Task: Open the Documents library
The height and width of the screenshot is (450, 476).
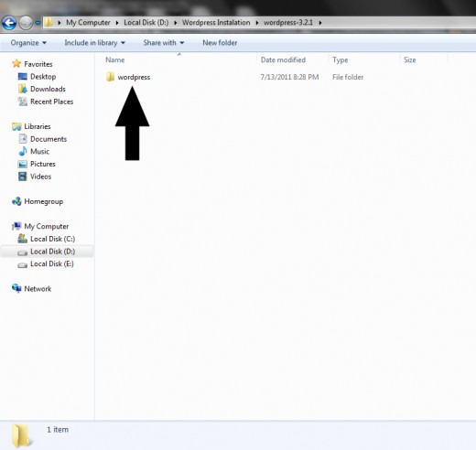Action: 49,139
